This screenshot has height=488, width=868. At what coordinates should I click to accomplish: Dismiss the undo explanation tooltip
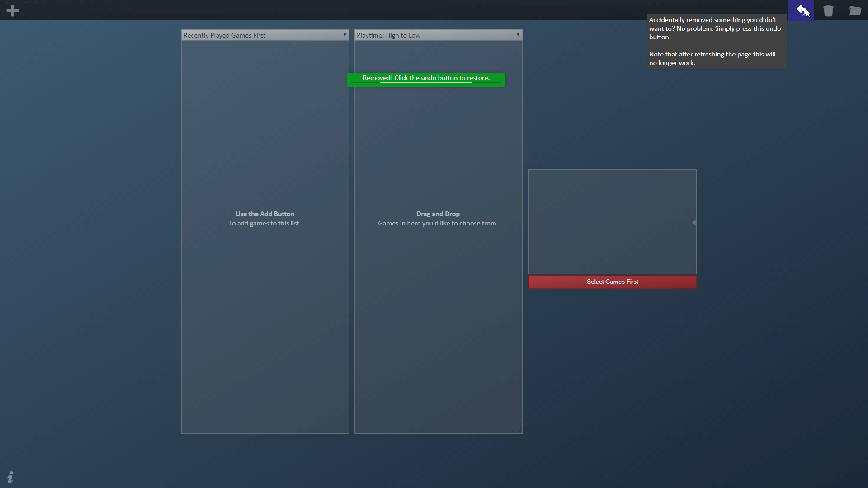[716, 41]
